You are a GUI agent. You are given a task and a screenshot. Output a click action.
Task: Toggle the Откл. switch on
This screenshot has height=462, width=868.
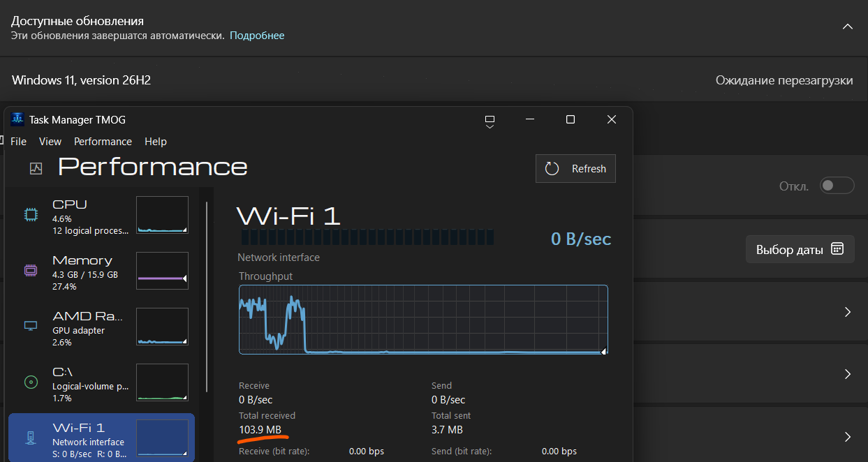point(837,186)
